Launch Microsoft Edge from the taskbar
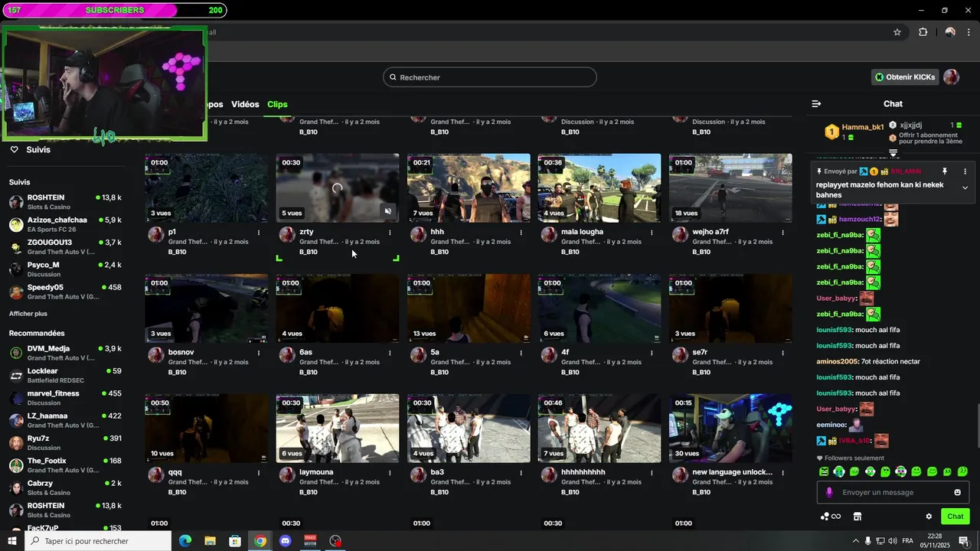 coord(185,541)
